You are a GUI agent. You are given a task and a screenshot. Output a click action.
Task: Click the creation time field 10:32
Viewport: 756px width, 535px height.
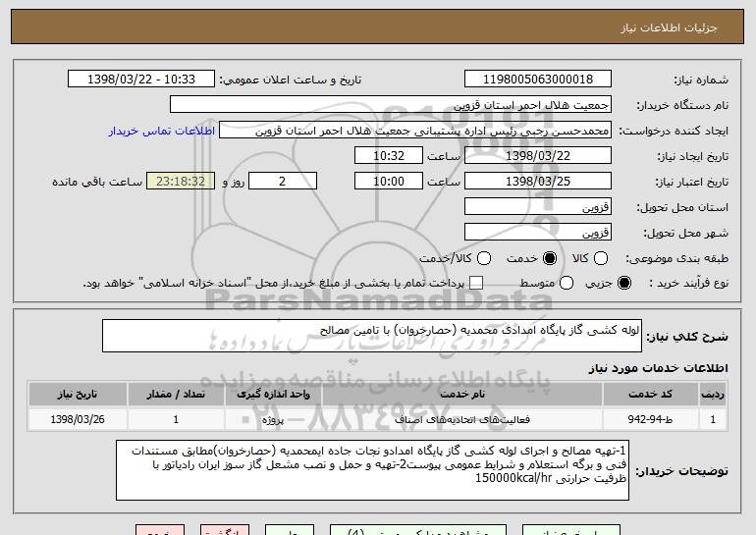(x=389, y=156)
